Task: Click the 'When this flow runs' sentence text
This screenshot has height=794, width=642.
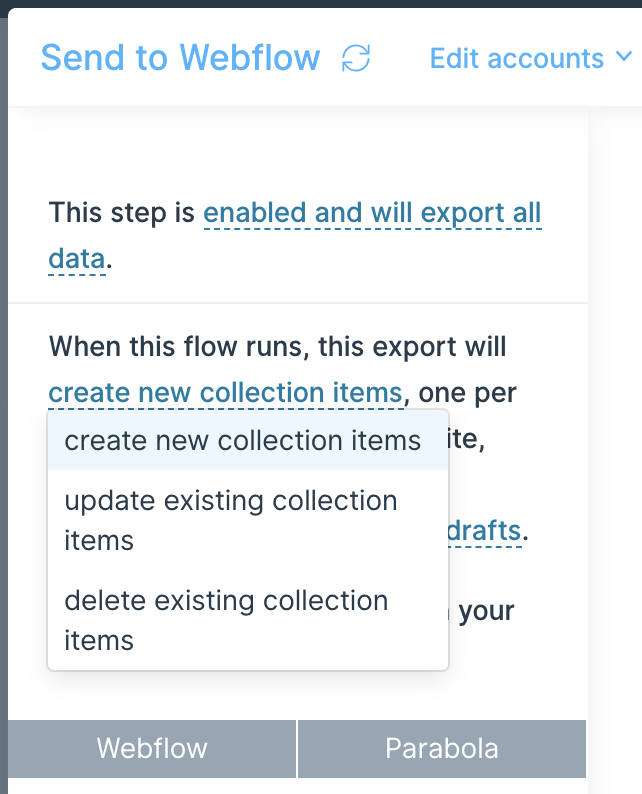Action: 277,347
